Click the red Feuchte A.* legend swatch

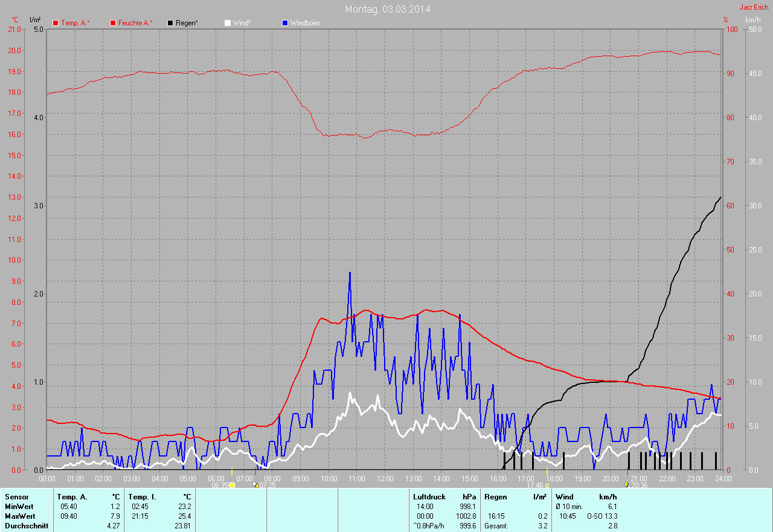[x=112, y=23]
